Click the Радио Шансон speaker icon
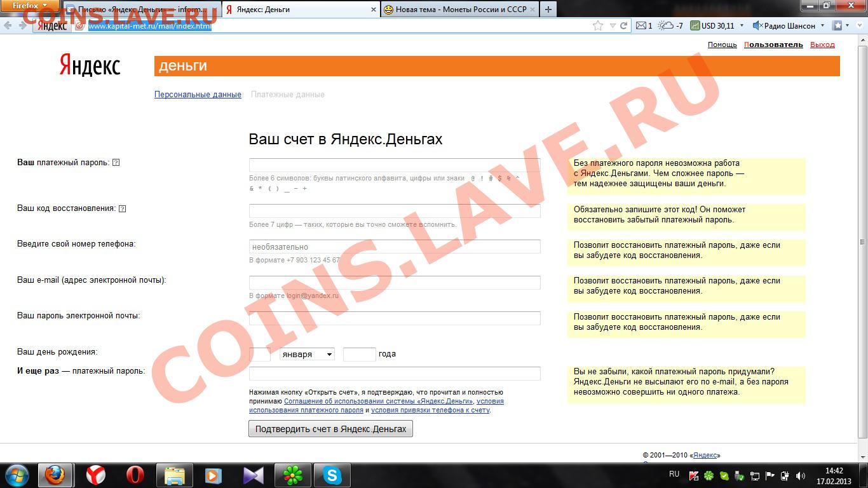Screen dimensions: 868x488 tap(757, 26)
